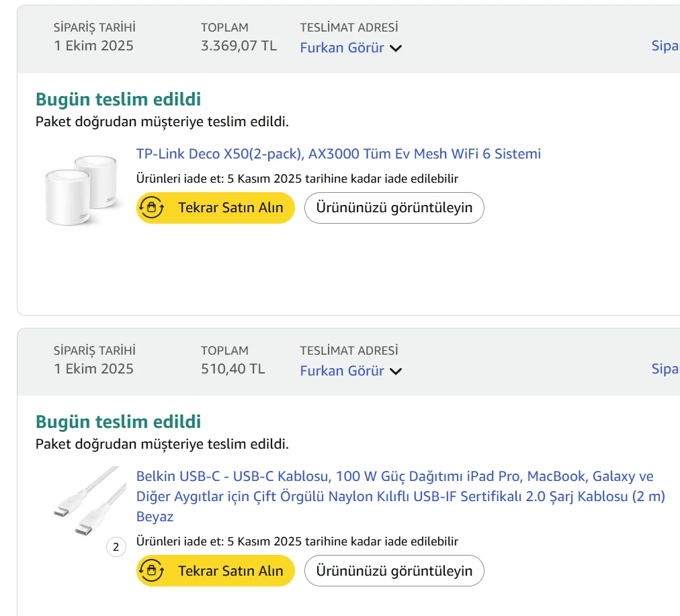Expand the address chevron in the 3.369,07 TL order
680x616 pixels.
(x=396, y=48)
